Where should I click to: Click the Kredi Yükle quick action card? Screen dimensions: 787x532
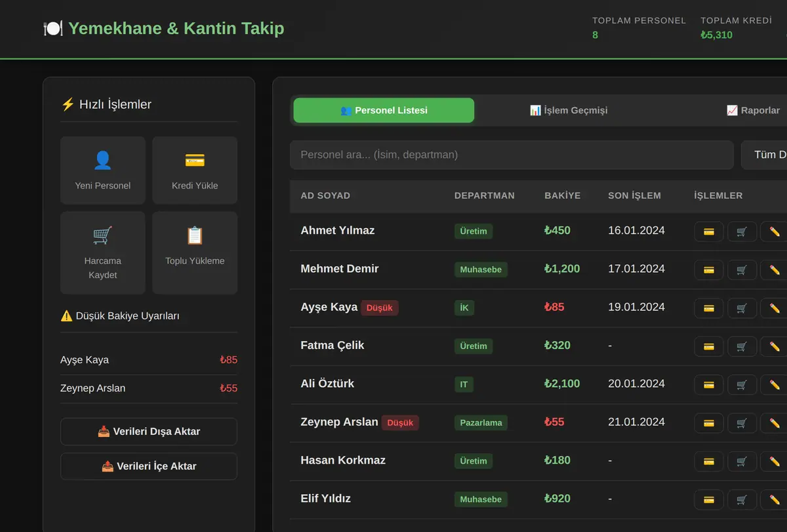tap(195, 171)
